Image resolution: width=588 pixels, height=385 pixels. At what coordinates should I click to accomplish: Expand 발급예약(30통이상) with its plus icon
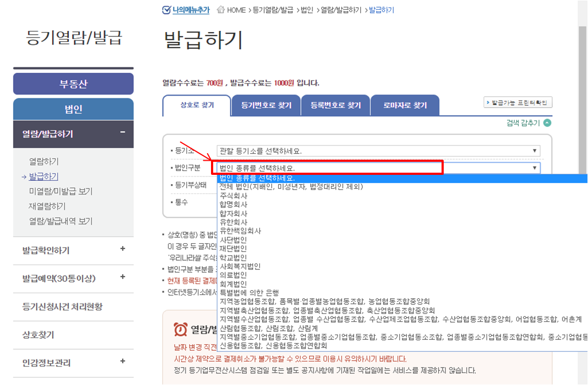pyautogui.click(x=123, y=276)
